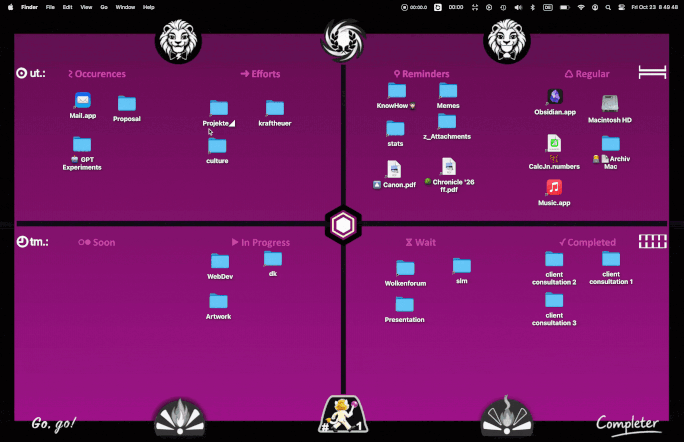Viewport: 684px width, 442px height.
Task: Open the keyboard input source menu
Action: [547, 7]
